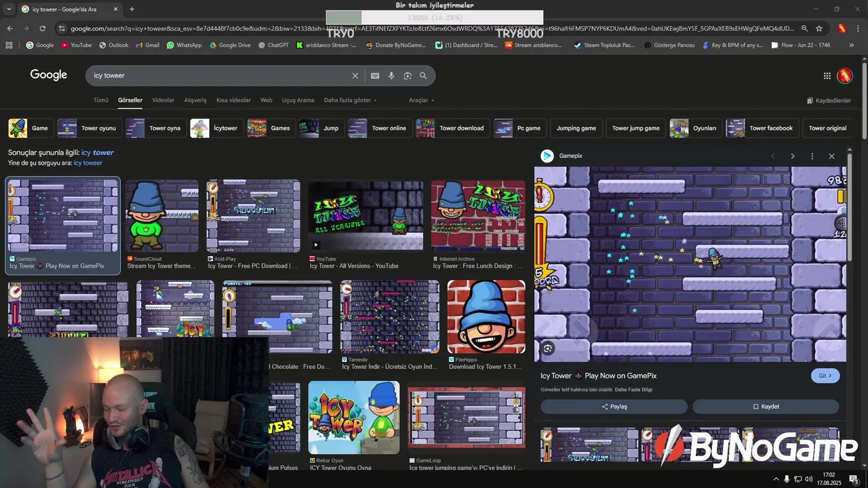
Task: Switch to the Videolar tab
Action: [163, 100]
